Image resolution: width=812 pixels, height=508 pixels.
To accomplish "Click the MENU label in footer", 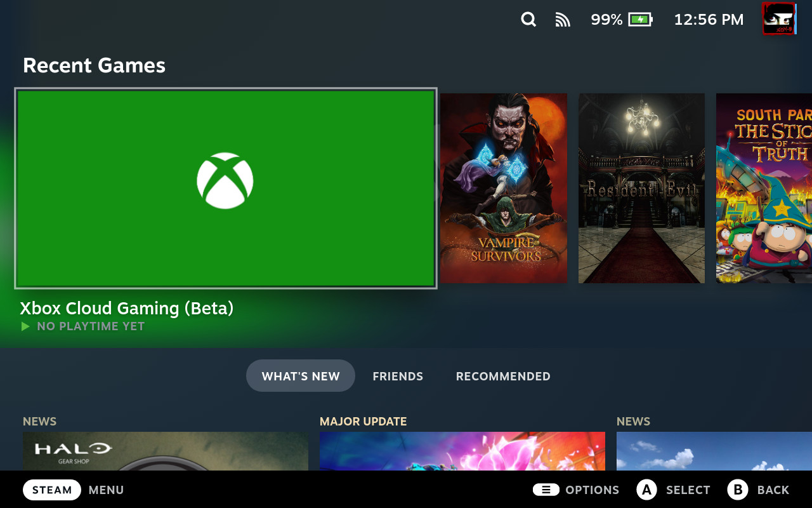I will [x=106, y=490].
